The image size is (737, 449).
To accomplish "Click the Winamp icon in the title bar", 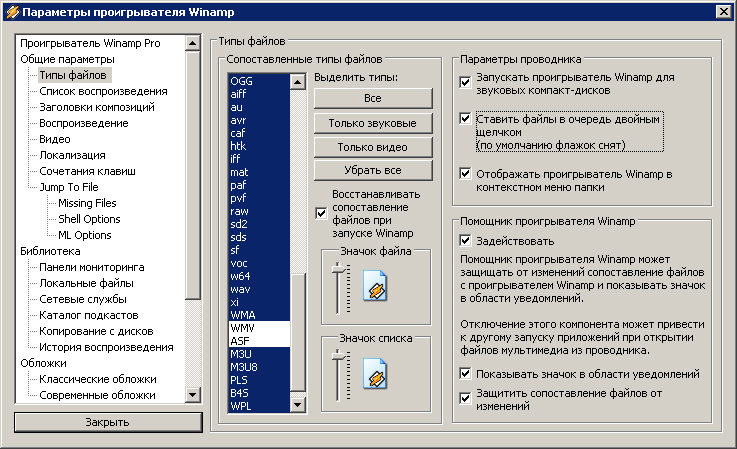I will (11, 10).
